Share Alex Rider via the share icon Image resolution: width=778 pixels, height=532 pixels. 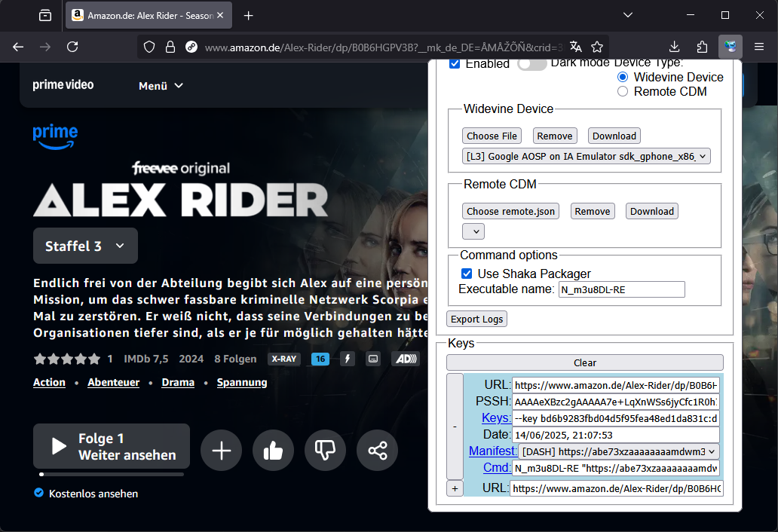tap(377, 450)
